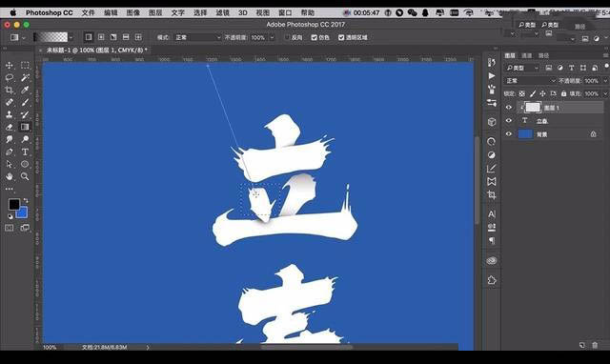The image size is (610, 364).
Task: Open layer opacity dropdown arrow
Action: pos(605,81)
